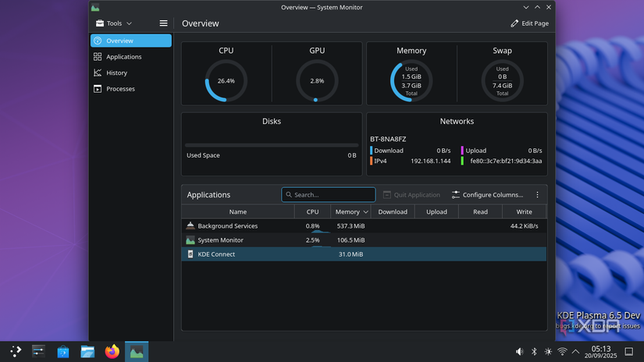Click the brightness icon in system tray
The height and width of the screenshot is (362, 644).
(548, 352)
